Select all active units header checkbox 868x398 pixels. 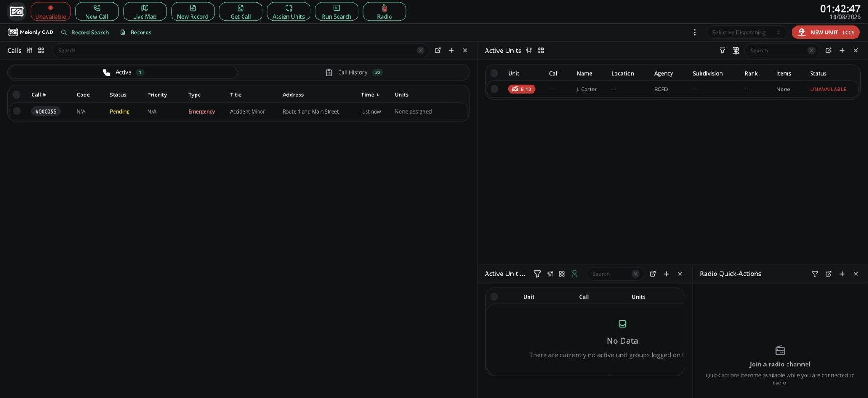click(x=494, y=73)
